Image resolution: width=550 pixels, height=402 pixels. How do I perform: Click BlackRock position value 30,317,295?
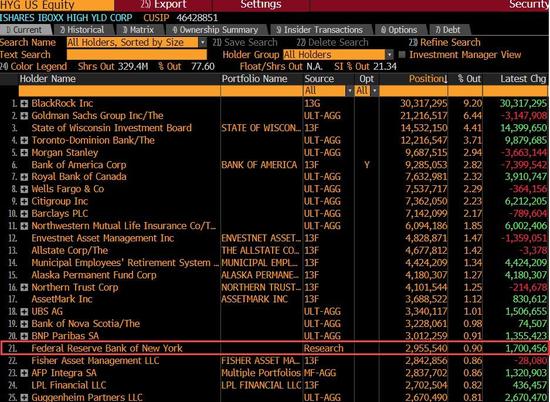pos(424,103)
